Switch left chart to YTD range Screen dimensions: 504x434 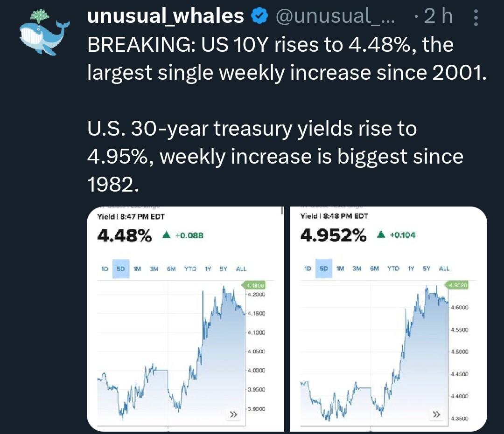coord(190,269)
